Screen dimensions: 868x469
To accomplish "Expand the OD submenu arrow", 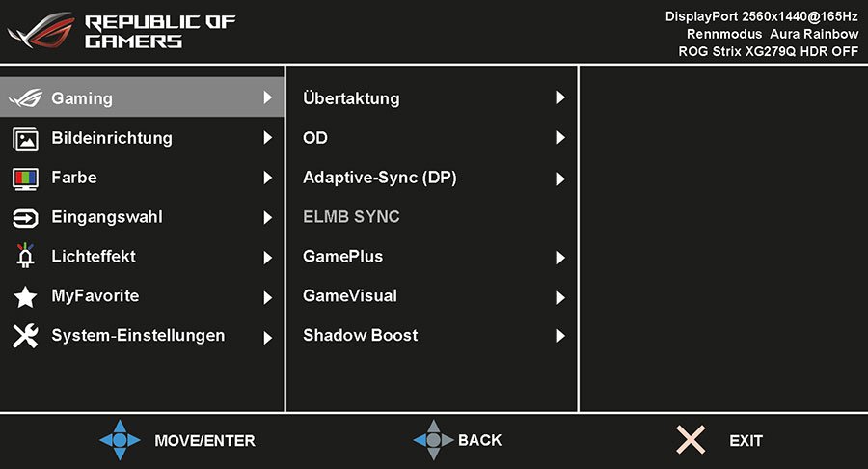I will pyautogui.click(x=560, y=138).
